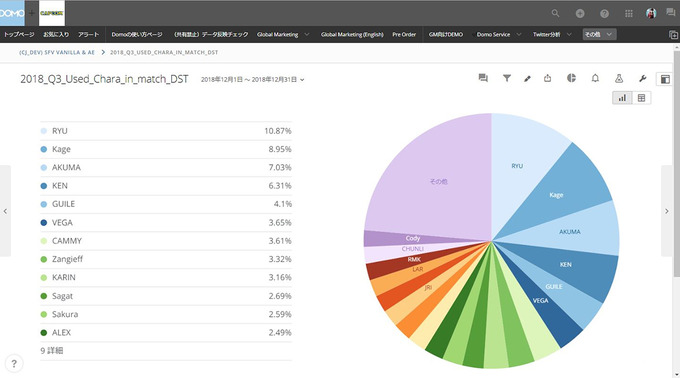The height and width of the screenshot is (378, 680).
Task: Go to the アラート menu item
Action: pyautogui.click(x=88, y=34)
